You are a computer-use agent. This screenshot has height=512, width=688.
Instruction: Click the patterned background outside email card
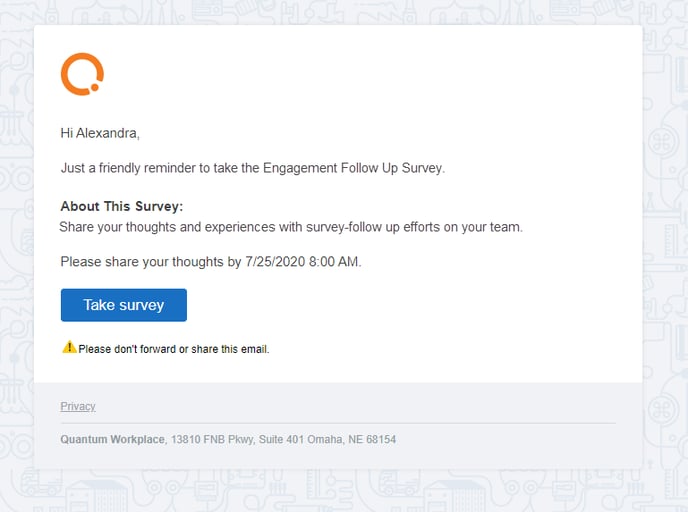pyautogui.click(x=665, y=263)
